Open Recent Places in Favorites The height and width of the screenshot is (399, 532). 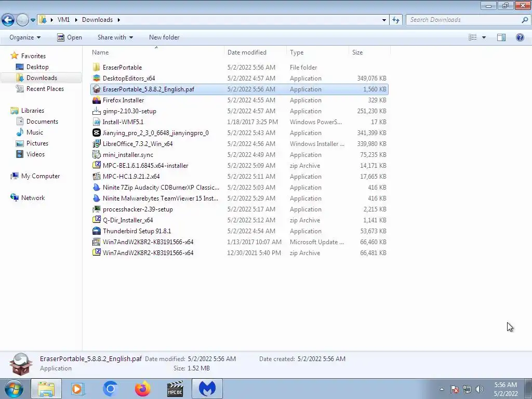pyautogui.click(x=45, y=88)
